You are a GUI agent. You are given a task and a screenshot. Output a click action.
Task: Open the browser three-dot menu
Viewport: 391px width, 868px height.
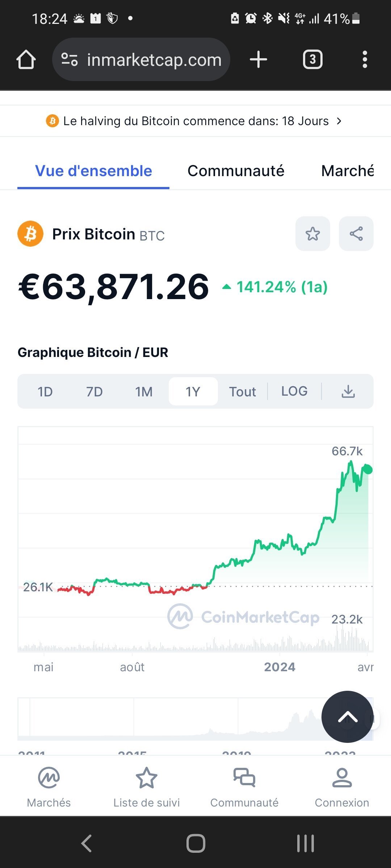point(365,59)
